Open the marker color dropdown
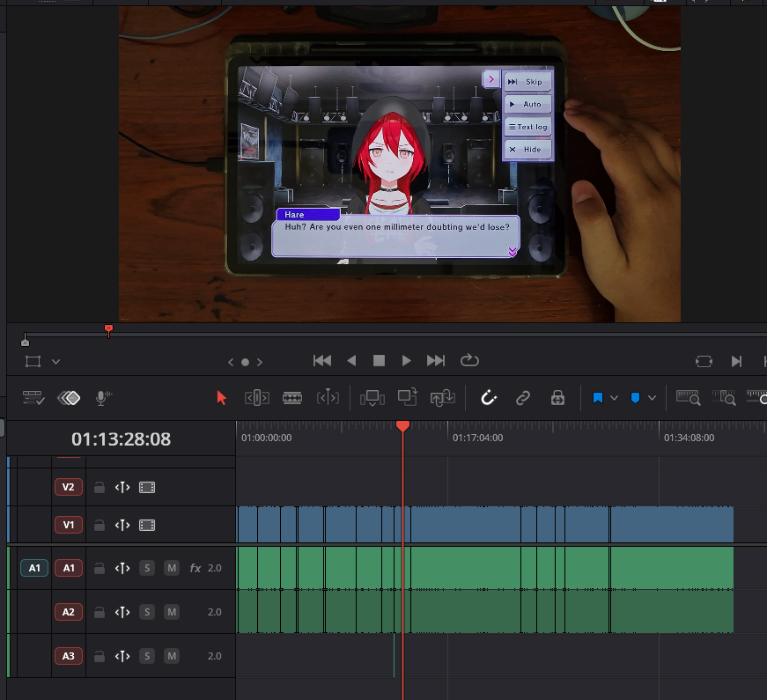This screenshot has width=767, height=700. (x=652, y=398)
